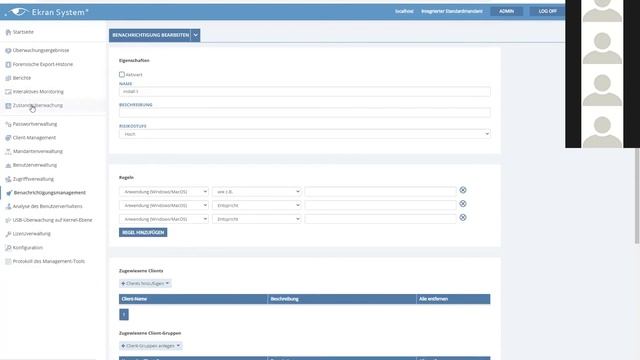Click the Benachrichtigung bearbeiten button
Viewport: 640px width, 360px height.
150,35
